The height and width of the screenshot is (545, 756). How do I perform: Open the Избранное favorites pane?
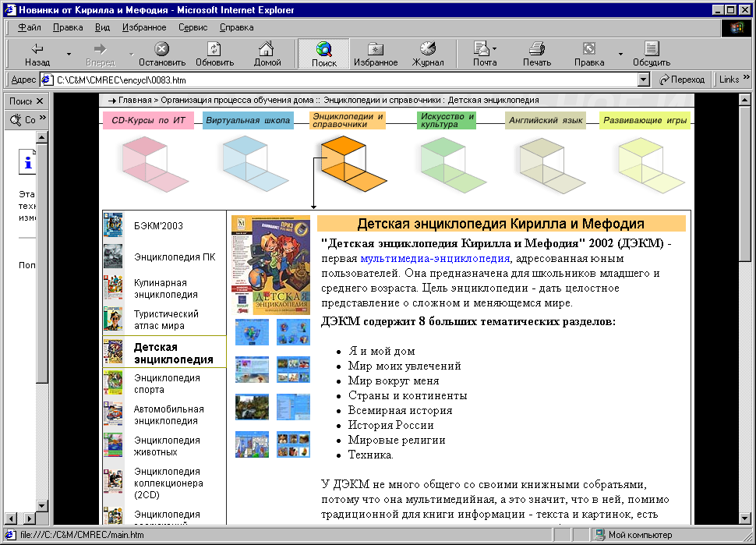coord(376,54)
